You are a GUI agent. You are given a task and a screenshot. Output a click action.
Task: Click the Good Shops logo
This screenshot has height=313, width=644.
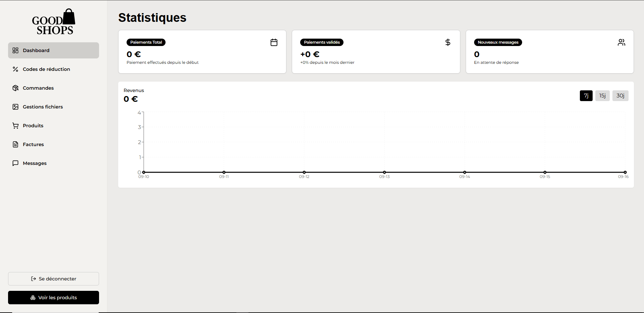click(53, 22)
